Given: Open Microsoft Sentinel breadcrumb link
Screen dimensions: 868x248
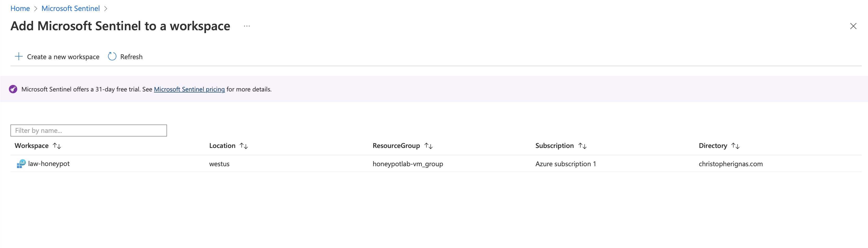Looking at the screenshot, I should pos(70,8).
